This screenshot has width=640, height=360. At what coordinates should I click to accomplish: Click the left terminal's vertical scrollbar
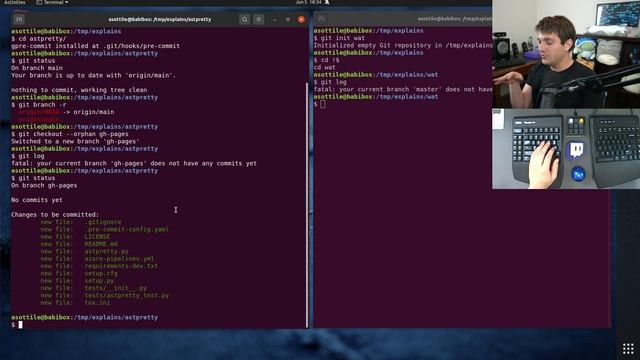307,204
